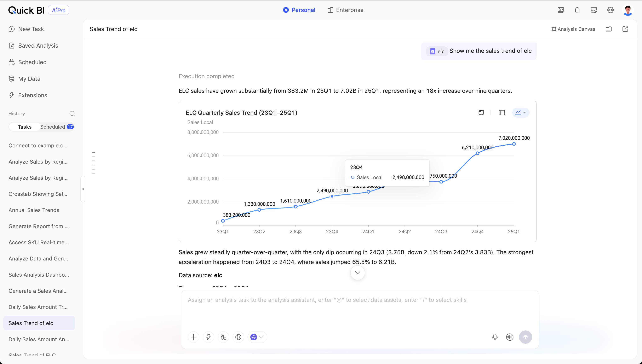Go to Scheduled in the sidebar
The width and height of the screenshot is (642, 364).
coord(28,62)
